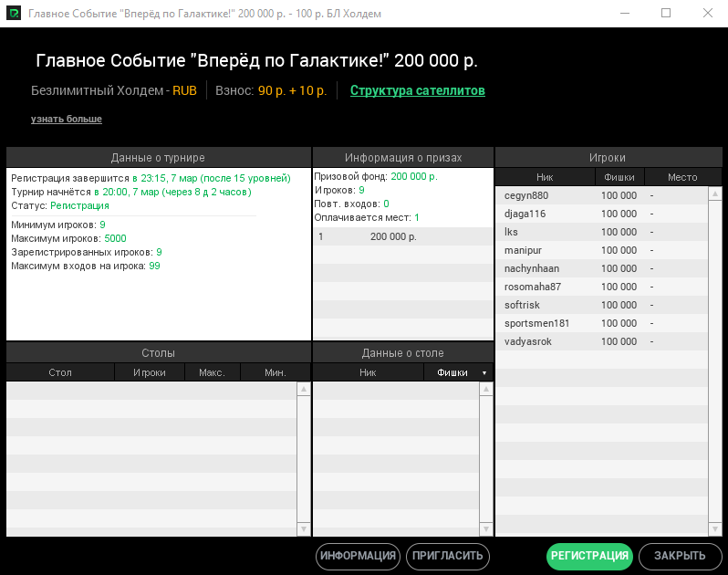Sort tables by Макс. column header
The height and width of the screenshot is (575, 728).
click(x=213, y=372)
